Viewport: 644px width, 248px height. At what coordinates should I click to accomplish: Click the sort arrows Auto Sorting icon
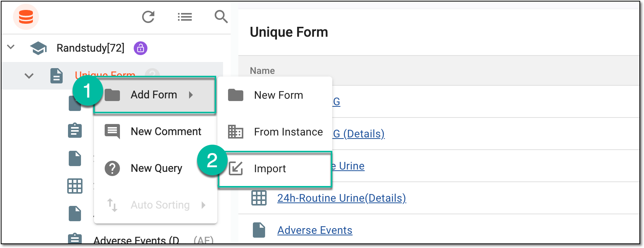pyautogui.click(x=112, y=205)
